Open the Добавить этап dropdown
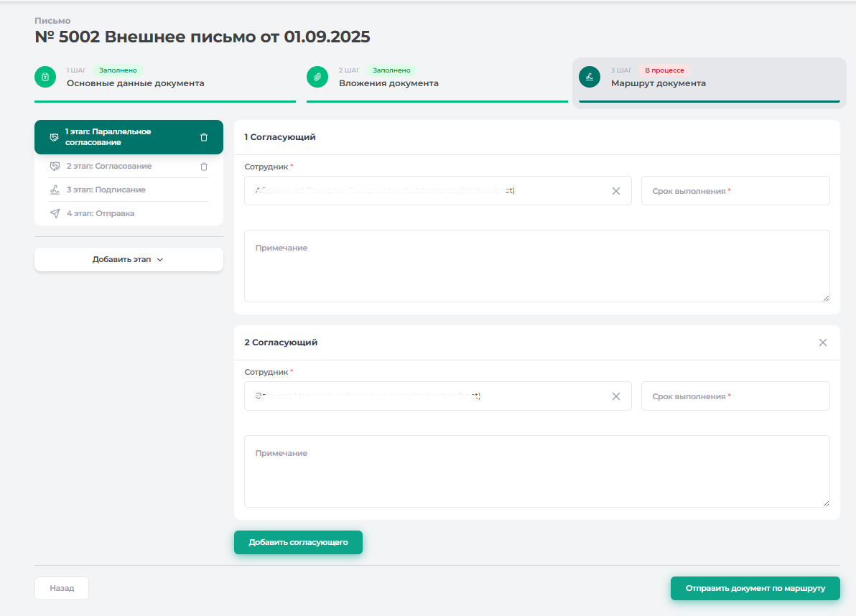This screenshot has height=616, width=856. [129, 260]
